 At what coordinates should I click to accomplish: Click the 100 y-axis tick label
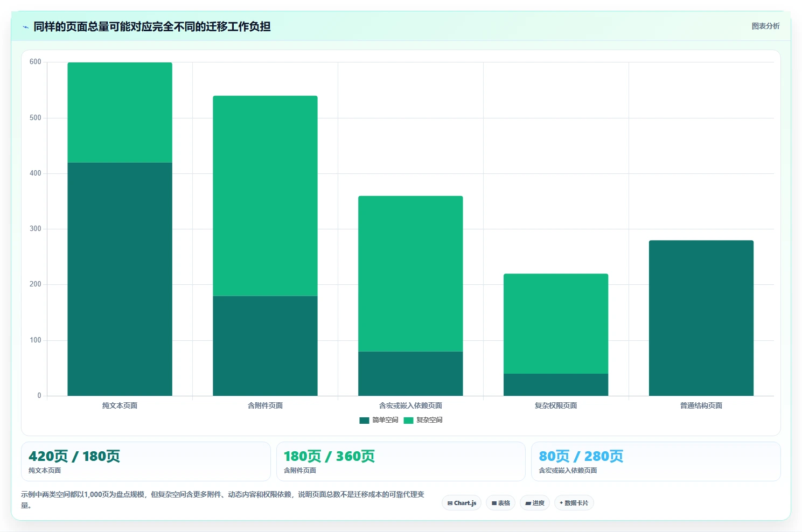[x=36, y=340]
